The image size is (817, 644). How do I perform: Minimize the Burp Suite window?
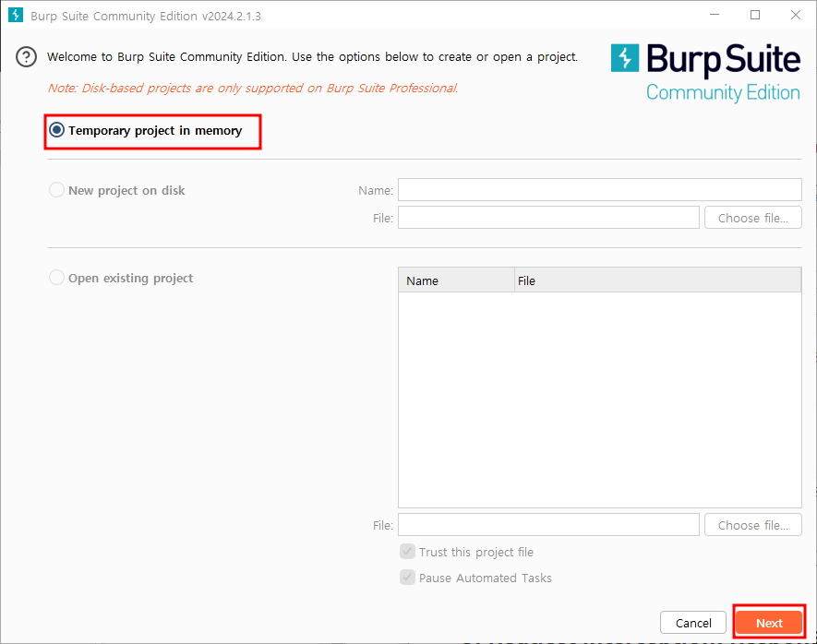coord(715,15)
